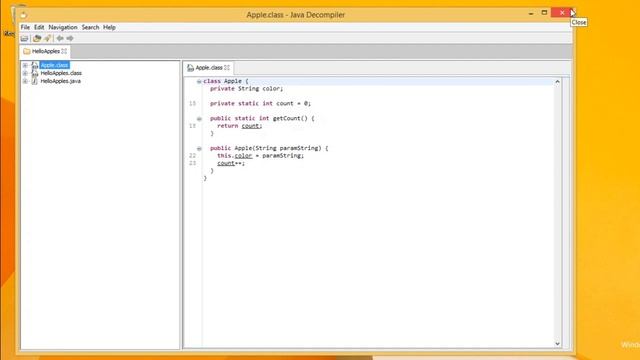Maximize the Java Decompiler window

tap(544, 13)
